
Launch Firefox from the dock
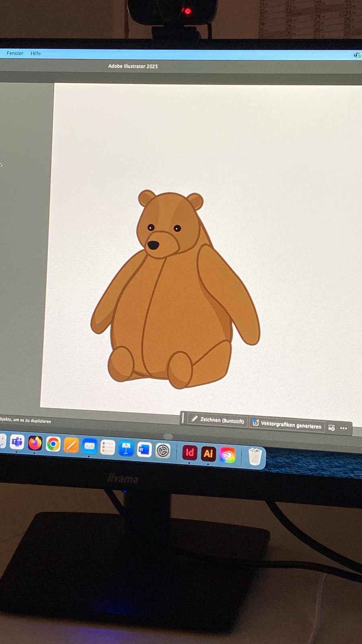tap(35, 443)
